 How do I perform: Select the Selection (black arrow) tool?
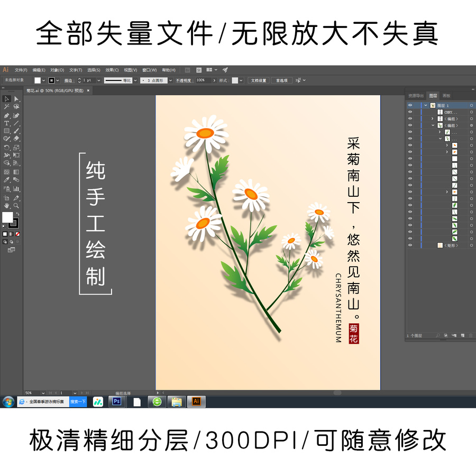point(7,99)
